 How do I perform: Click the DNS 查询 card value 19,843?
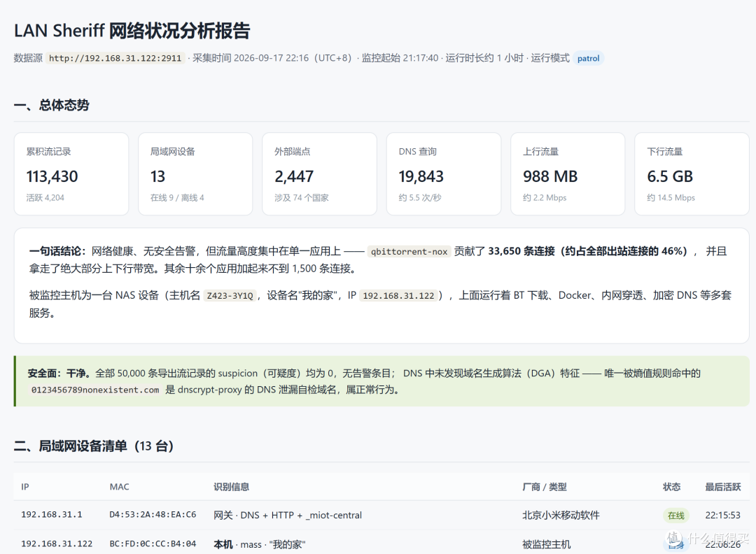tap(421, 176)
